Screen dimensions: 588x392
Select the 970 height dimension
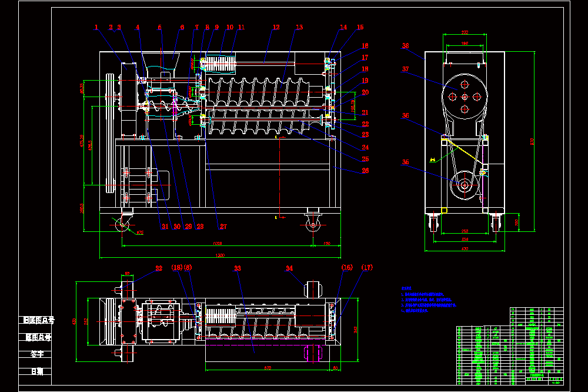[532, 141]
